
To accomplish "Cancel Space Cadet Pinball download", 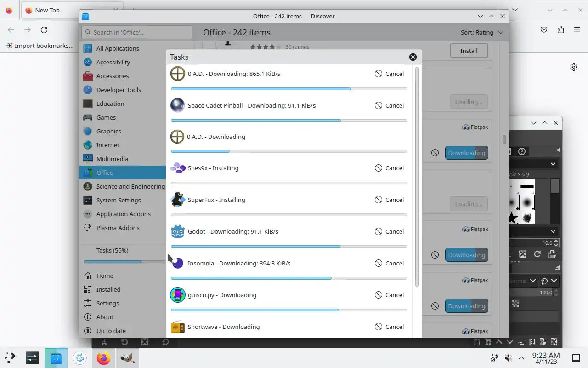I will pyautogui.click(x=389, y=105).
